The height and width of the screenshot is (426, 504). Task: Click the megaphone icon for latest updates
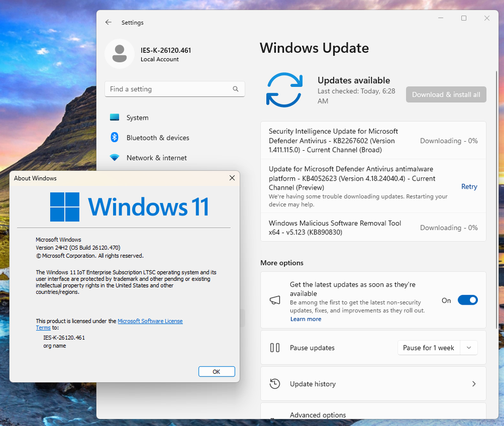275,300
